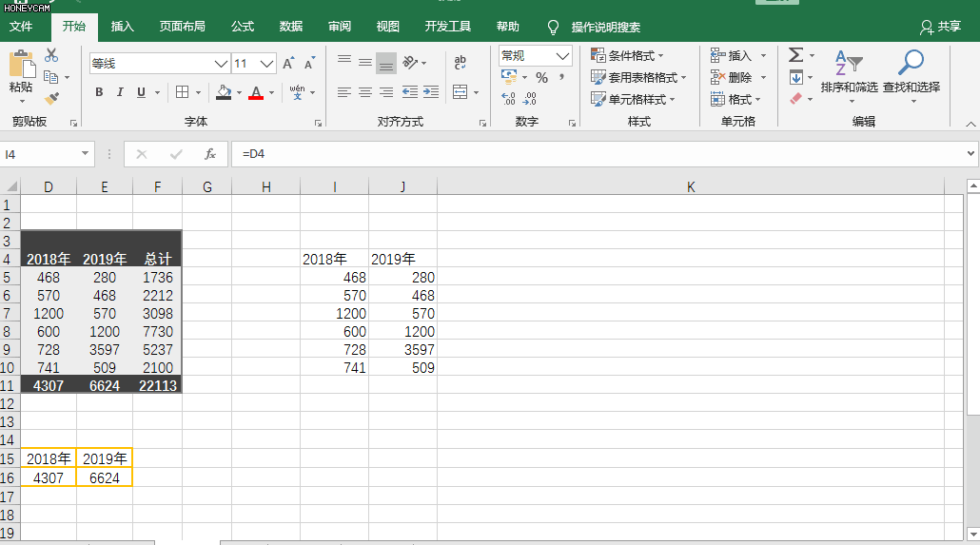
Task: Toggle Underline formatting
Action: [x=141, y=92]
